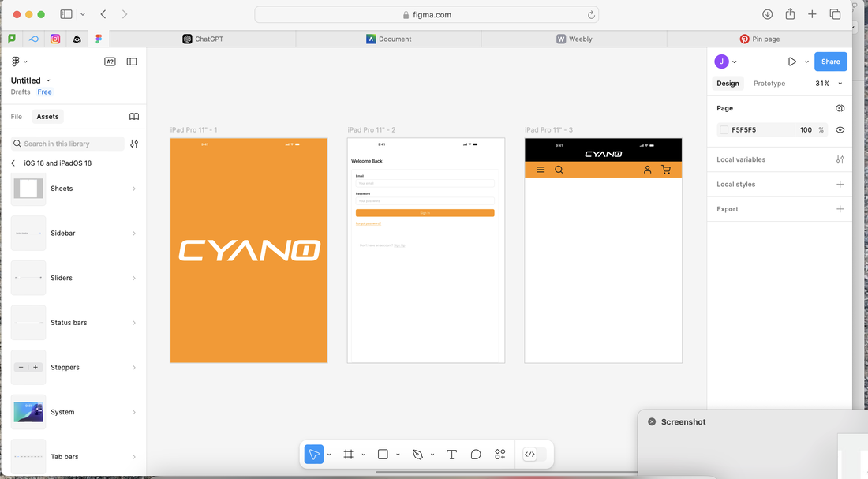This screenshot has width=868, height=479.
Task: Open the shape tools dropdown
Action: (398, 455)
